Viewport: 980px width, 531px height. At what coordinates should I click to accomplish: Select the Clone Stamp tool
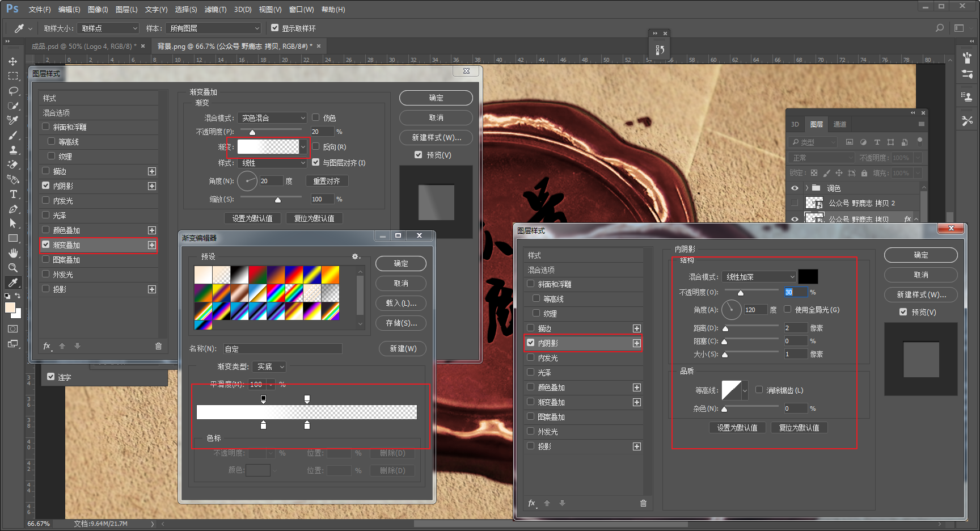pyautogui.click(x=13, y=150)
